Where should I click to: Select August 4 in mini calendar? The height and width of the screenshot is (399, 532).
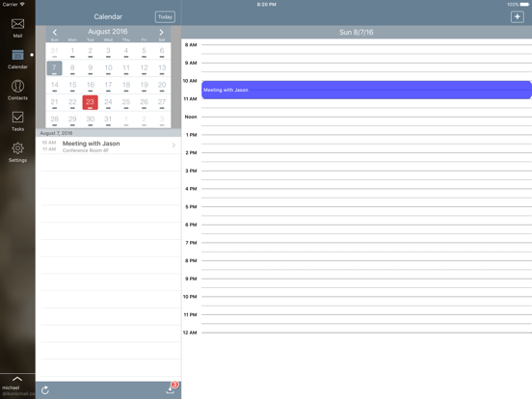pos(126,51)
